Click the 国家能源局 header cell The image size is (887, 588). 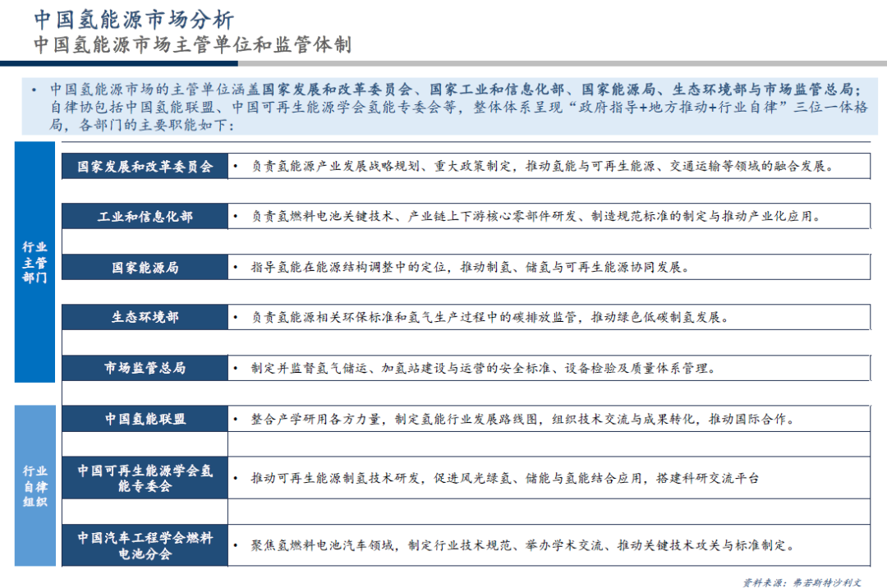pyautogui.click(x=145, y=267)
